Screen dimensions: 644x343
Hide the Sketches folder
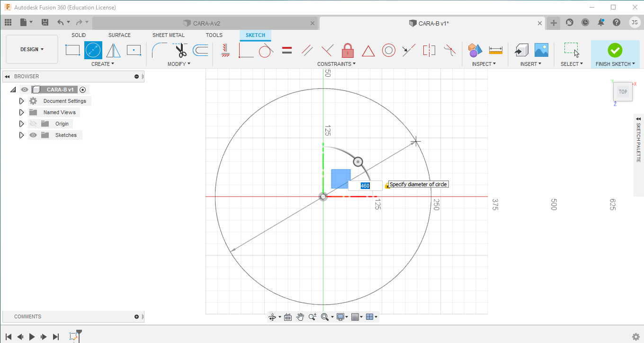coord(33,135)
